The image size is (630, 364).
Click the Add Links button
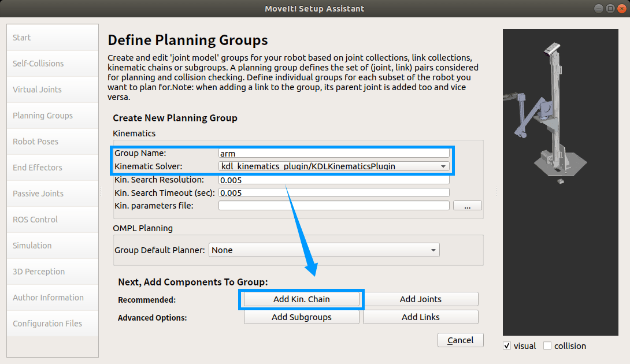click(x=420, y=317)
